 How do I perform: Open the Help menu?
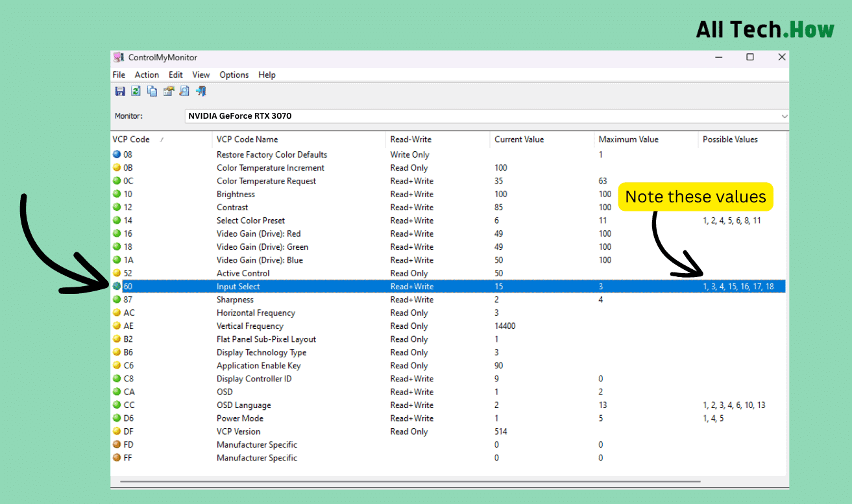pos(267,75)
